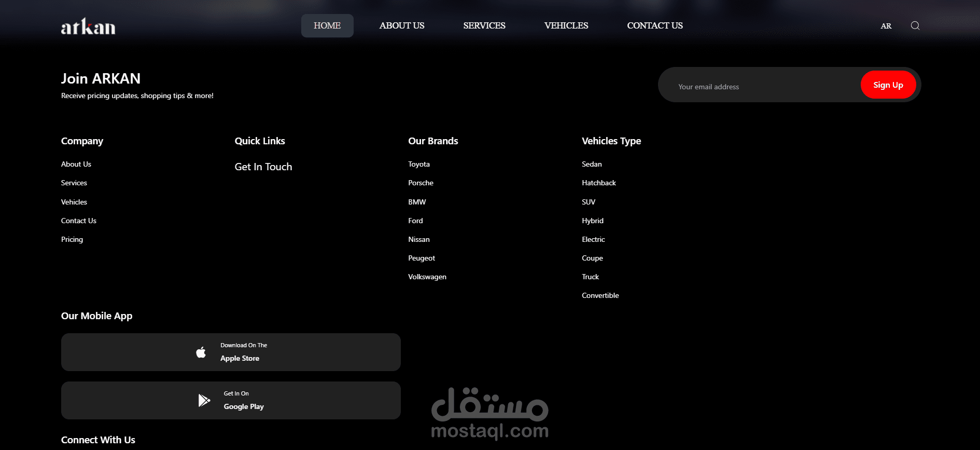Image resolution: width=980 pixels, height=450 pixels.
Task: Choose the SUV vehicle type
Action: pyautogui.click(x=589, y=202)
